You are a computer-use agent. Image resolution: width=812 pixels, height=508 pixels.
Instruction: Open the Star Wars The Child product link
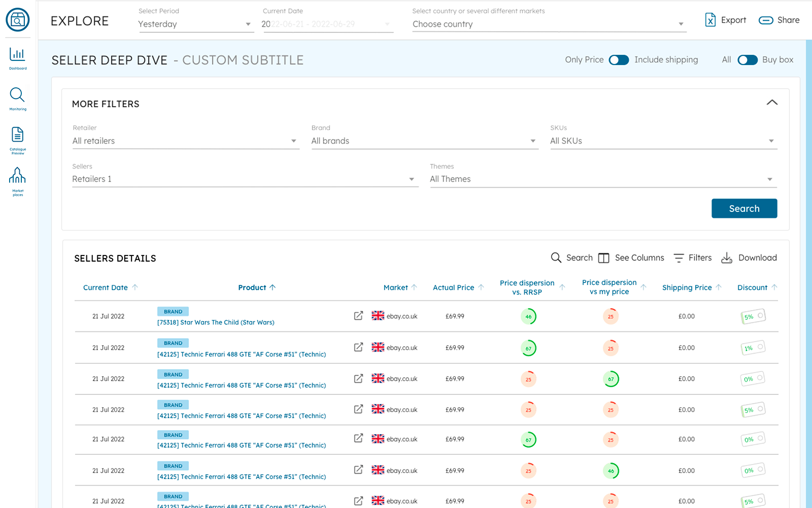tap(216, 323)
